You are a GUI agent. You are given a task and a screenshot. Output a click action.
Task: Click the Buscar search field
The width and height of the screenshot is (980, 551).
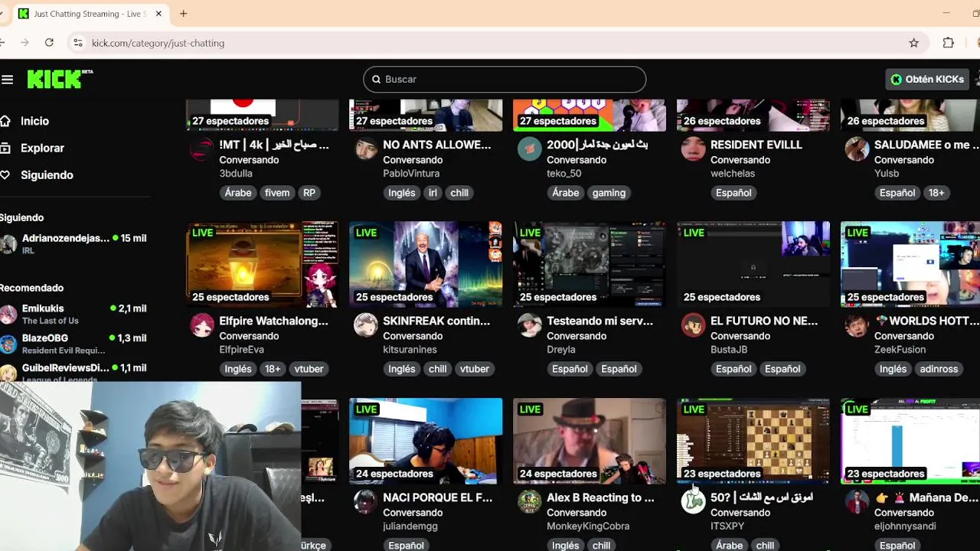[x=505, y=80]
